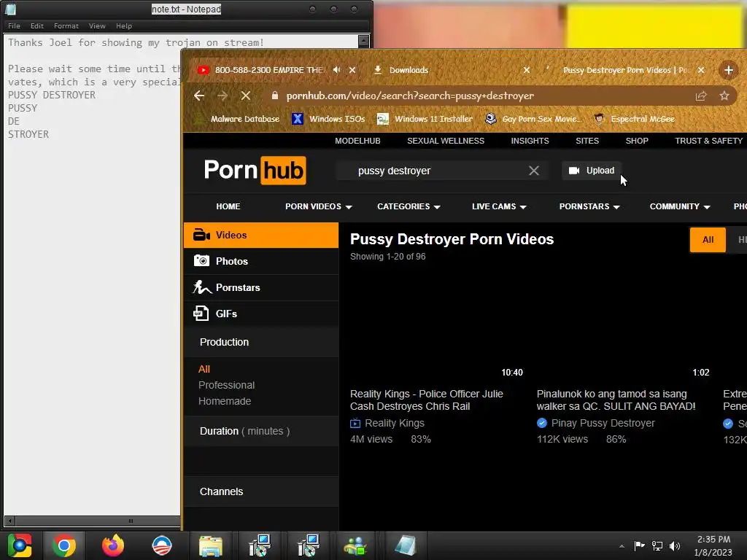Click the browser address bar URL

(x=410, y=96)
